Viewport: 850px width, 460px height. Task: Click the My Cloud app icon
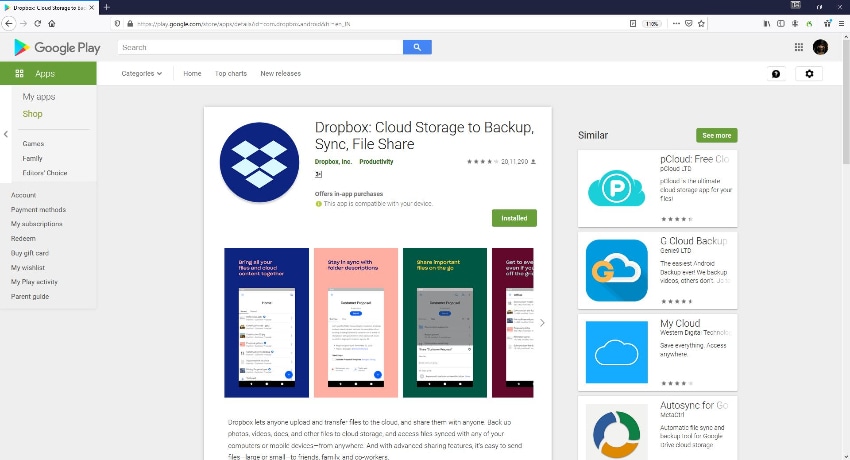click(x=616, y=352)
